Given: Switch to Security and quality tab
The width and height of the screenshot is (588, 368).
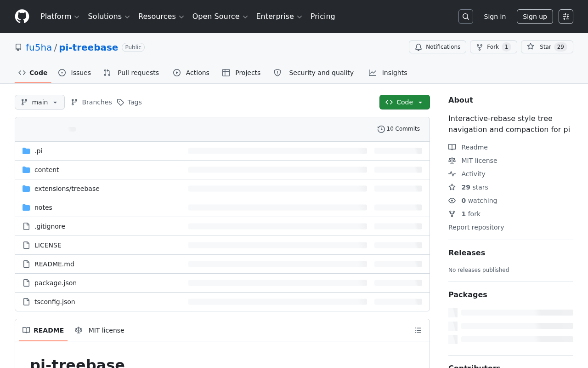Looking at the screenshot, I should 314,73.
